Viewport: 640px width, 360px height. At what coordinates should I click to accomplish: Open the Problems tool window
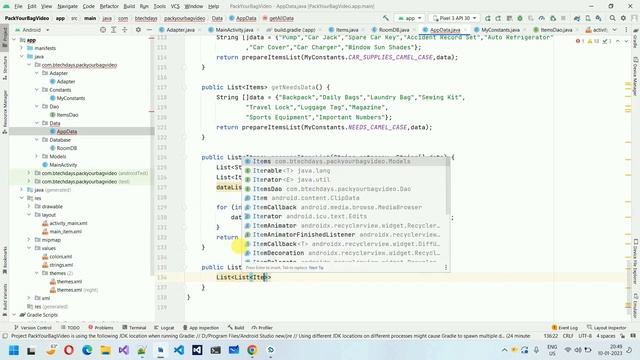(x=101, y=327)
